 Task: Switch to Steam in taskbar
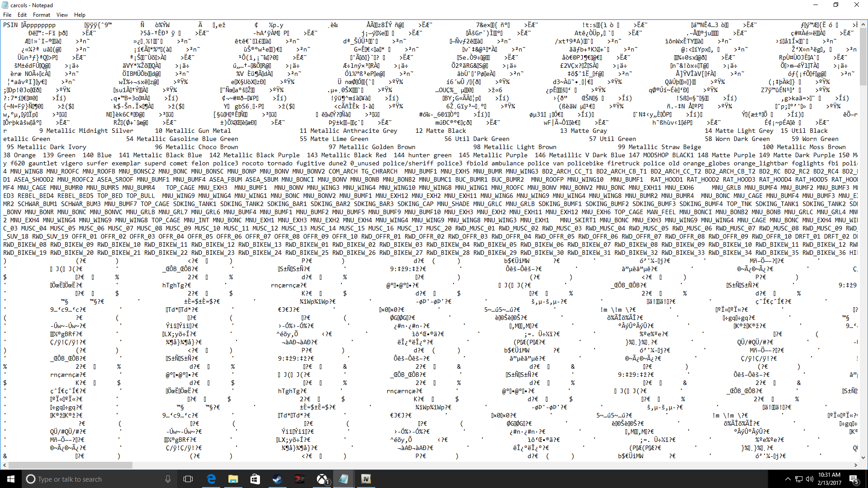(x=277, y=479)
